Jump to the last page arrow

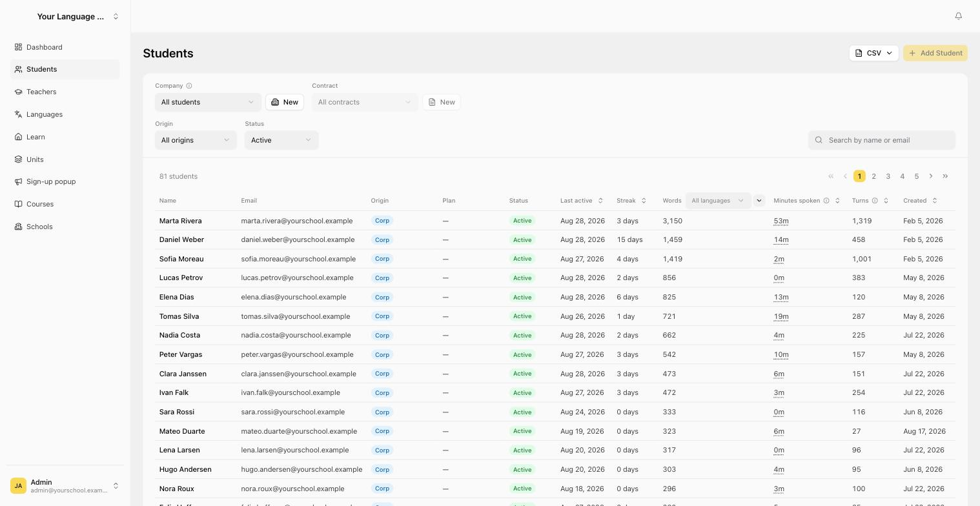pos(945,176)
